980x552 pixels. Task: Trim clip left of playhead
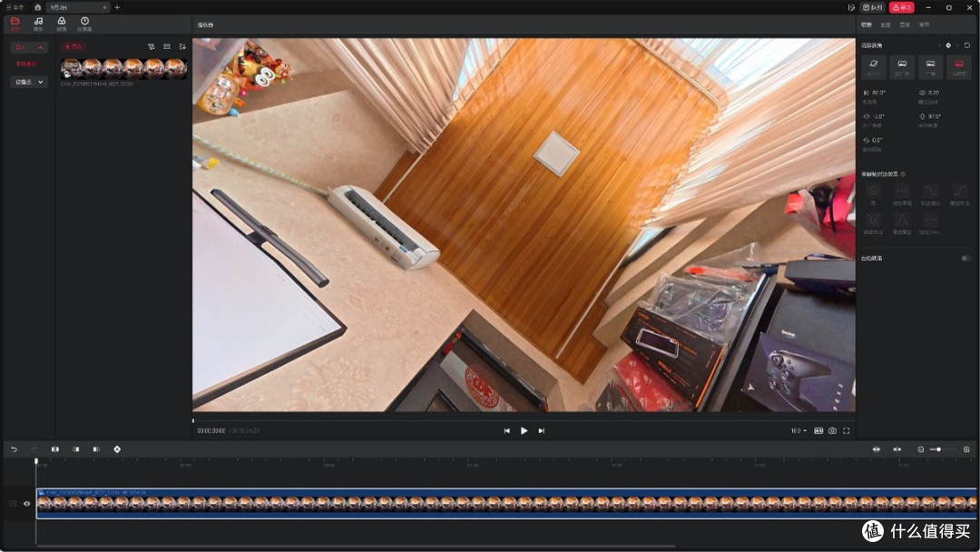click(x=75, y=449)
